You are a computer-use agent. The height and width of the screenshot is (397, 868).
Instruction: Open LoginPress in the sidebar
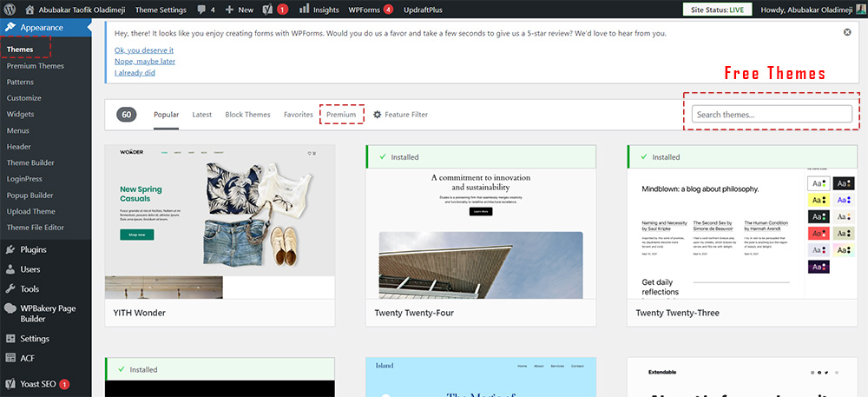[x=24, y=179]
